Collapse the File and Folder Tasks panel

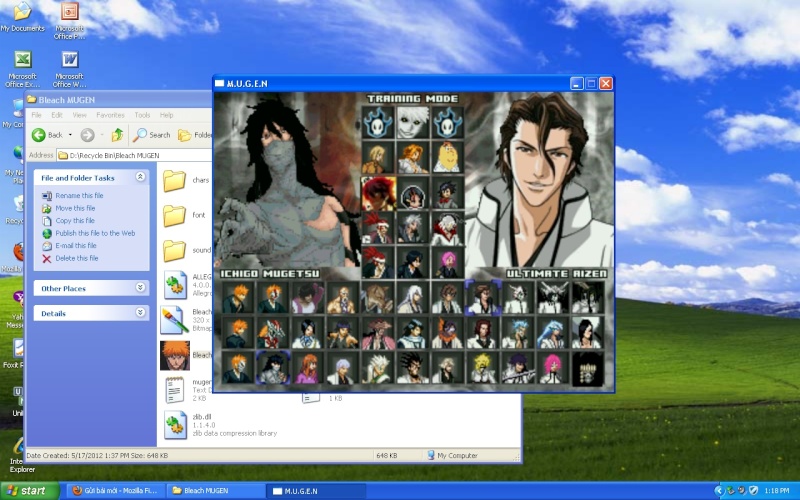tap(140, 177)
